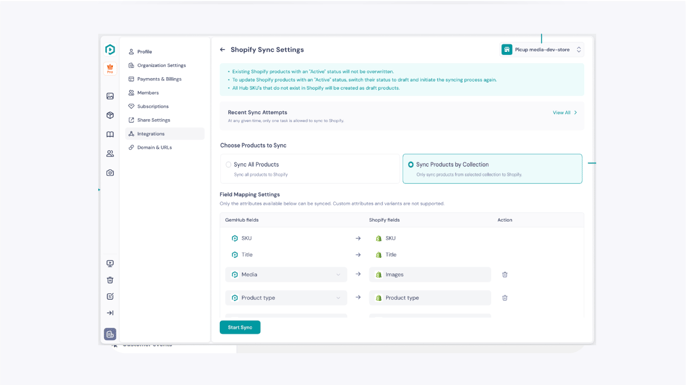Click the arrow between Media and Images
The width and height of the screenshot is (688, 385).
point(358,274)
